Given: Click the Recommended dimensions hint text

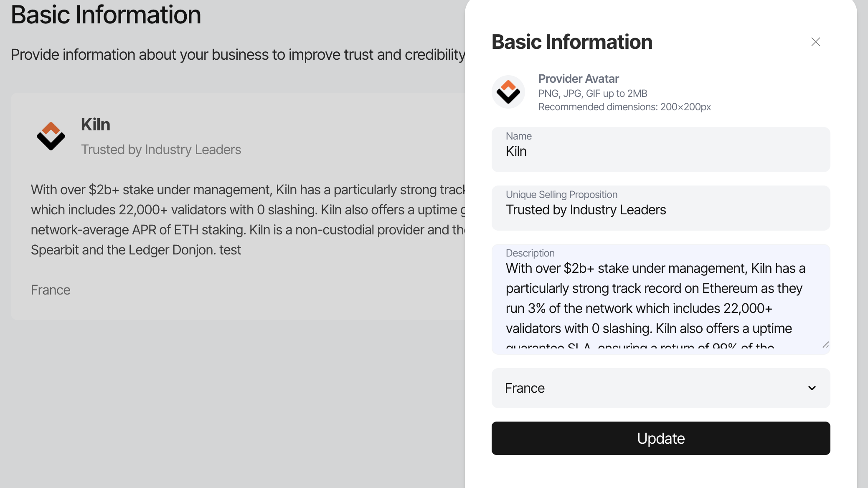Looking at the screenshot, I should [x=624, y=107].
